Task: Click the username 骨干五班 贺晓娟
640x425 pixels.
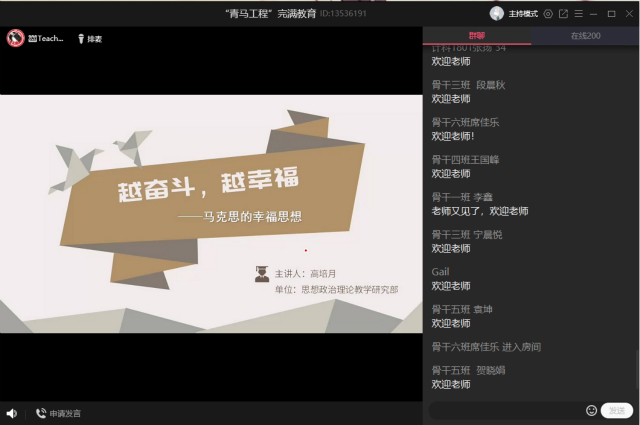Action: 468,370
